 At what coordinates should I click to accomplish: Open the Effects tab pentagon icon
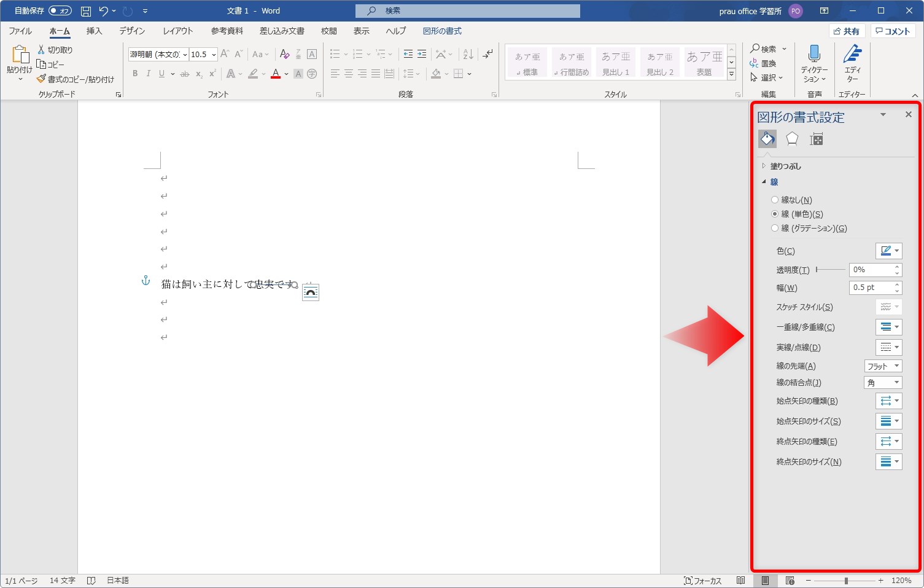tap(792, 139)
